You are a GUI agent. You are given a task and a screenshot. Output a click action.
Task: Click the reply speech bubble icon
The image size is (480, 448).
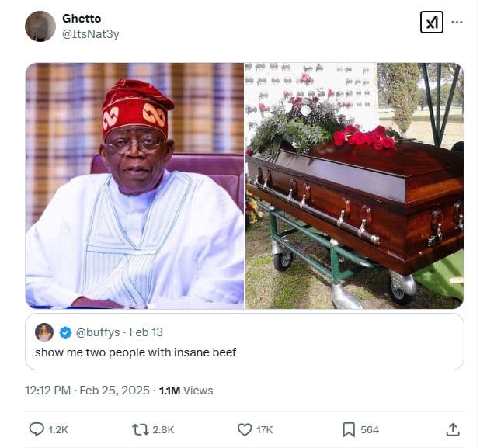[x=37, y=429]
